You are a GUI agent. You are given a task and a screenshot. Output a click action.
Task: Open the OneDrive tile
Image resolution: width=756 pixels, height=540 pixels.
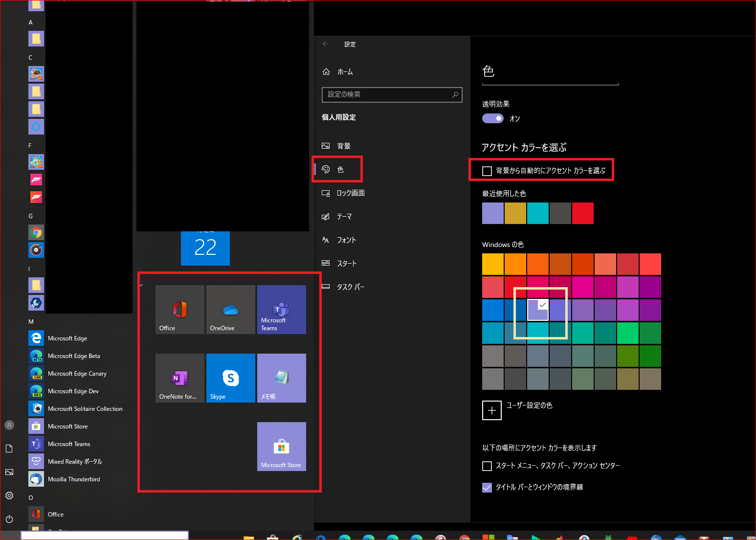tap(231, 310)
